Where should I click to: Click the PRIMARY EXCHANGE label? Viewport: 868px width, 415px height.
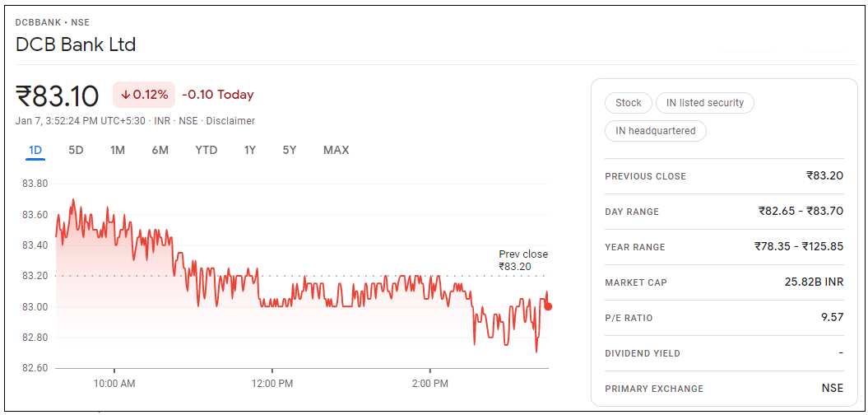(654, 389)
